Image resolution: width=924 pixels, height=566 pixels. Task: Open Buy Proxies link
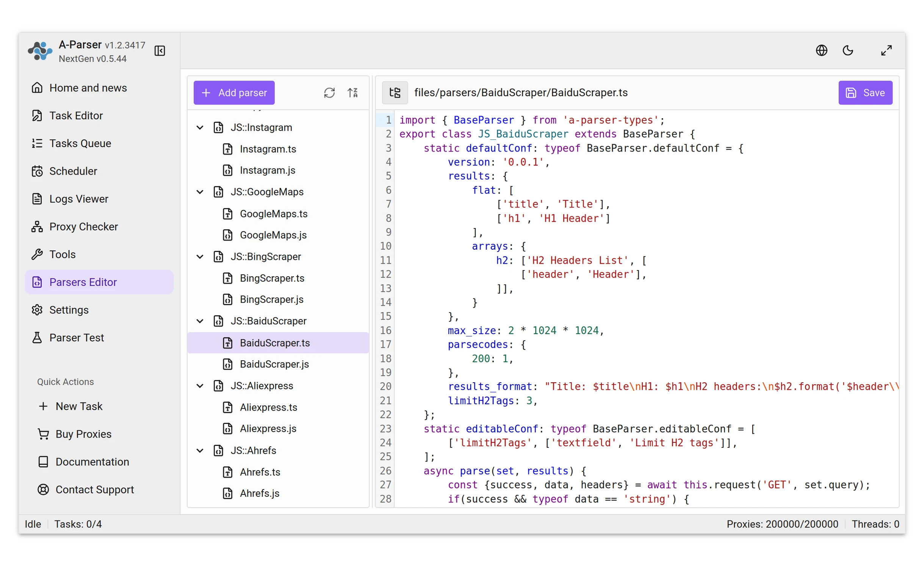point(75,433)
